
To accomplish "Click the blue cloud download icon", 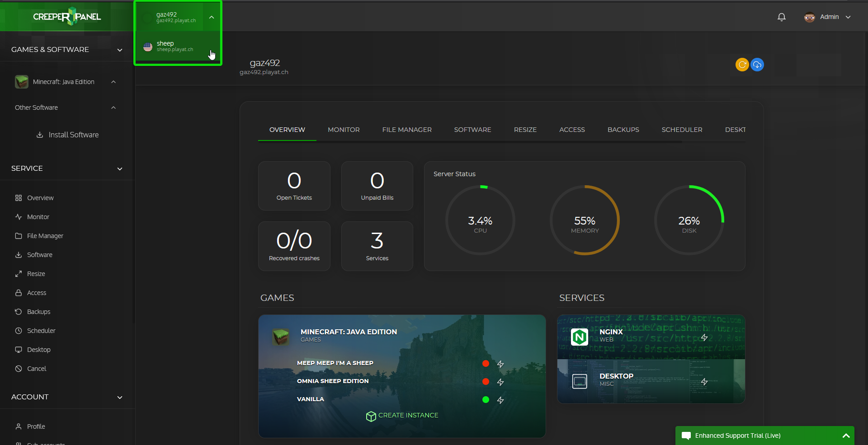I will (757, 65).
